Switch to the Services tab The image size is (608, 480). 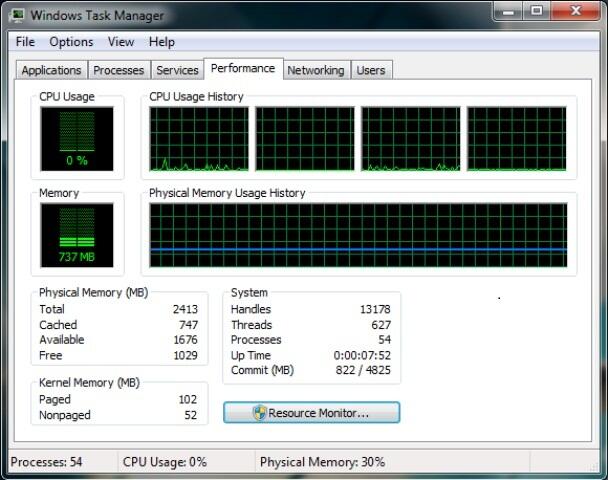(177, 70)
